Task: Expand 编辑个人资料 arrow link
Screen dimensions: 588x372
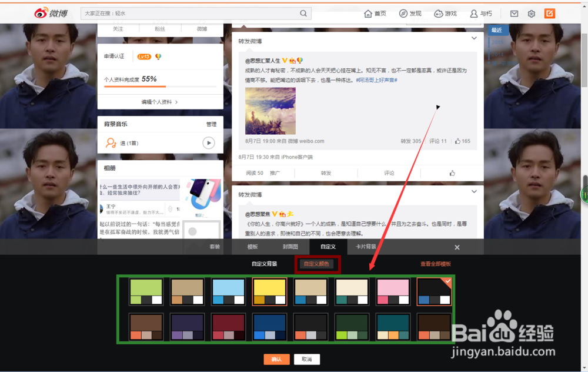Action: coord(160,102)
